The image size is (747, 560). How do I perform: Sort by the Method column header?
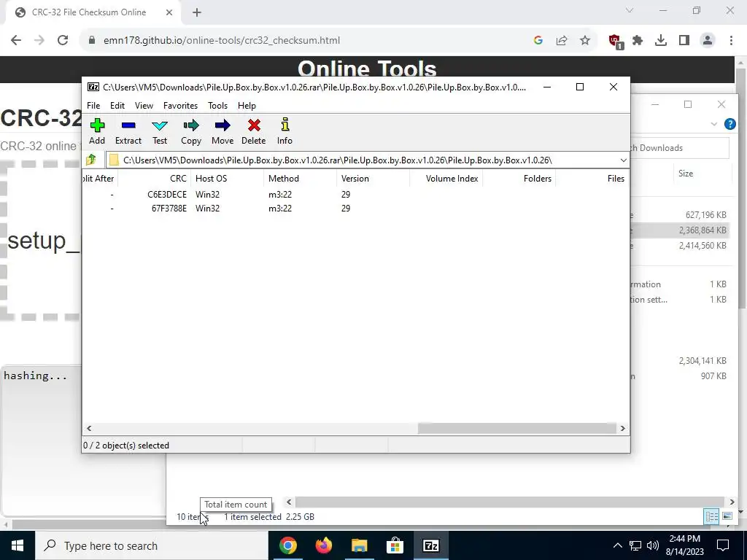tap(300, 179)
